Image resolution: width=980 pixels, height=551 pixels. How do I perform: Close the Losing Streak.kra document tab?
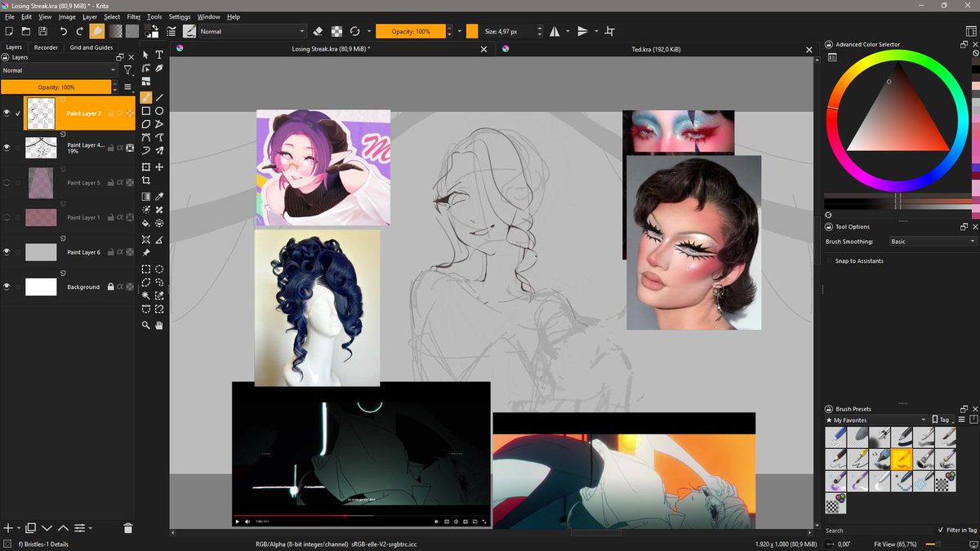pos(483,49)
